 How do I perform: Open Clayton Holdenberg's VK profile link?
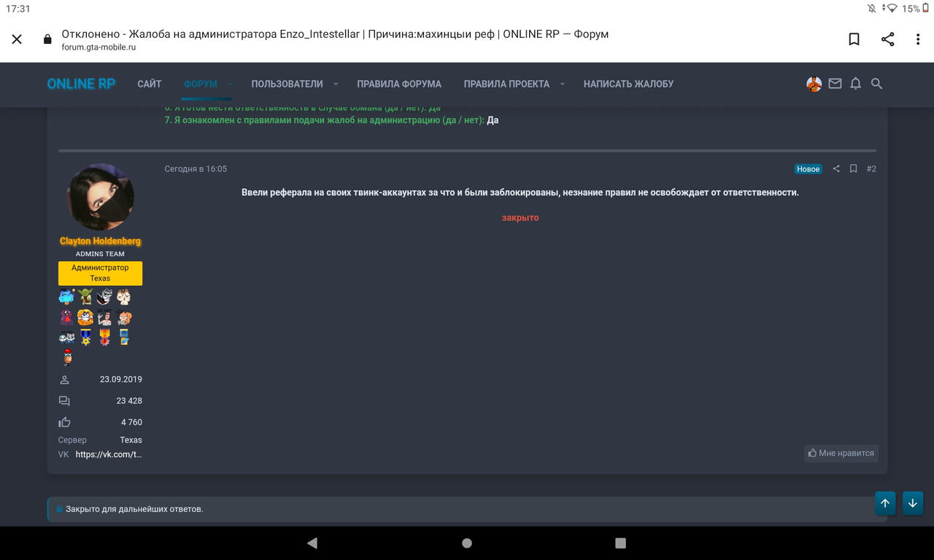pyautogui.click(x=109, y=454)
